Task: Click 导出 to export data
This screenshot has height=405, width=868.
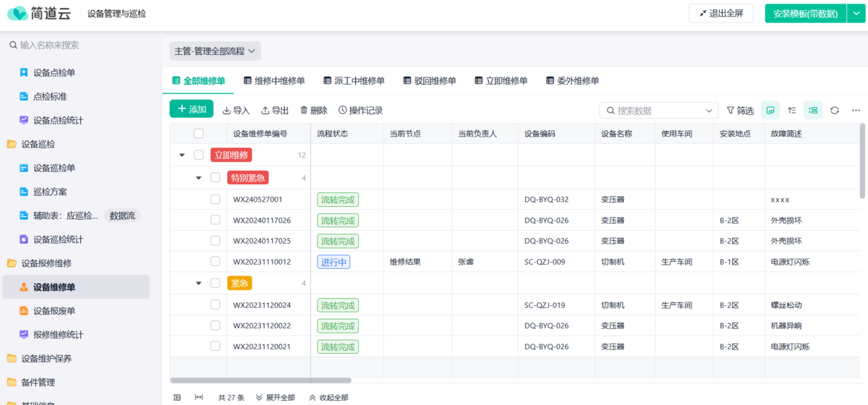Action: (x=275, y=111)
